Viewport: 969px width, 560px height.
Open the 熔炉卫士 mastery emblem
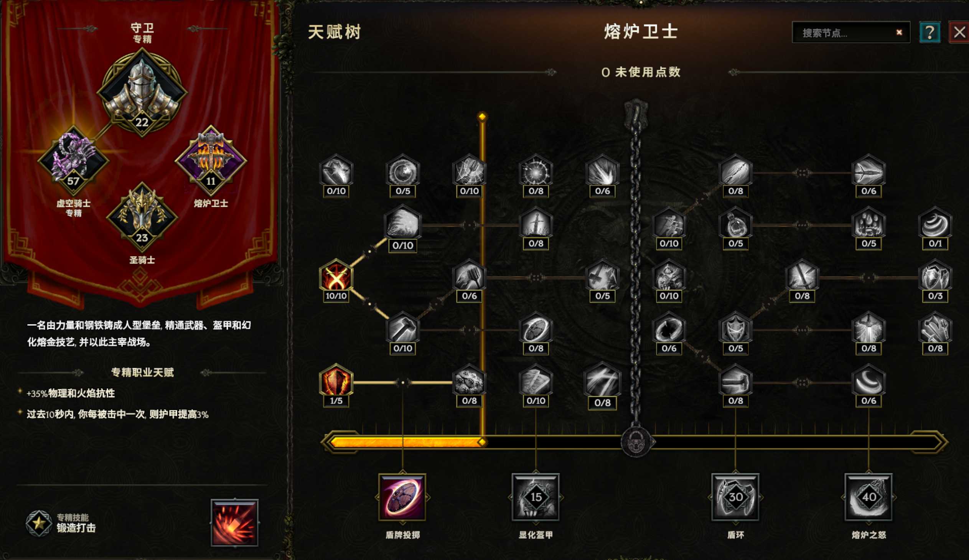point(211,161)
